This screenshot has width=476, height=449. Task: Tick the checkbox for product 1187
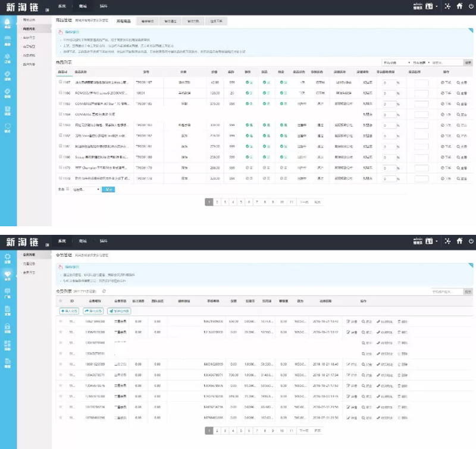(x=60, y=82)
